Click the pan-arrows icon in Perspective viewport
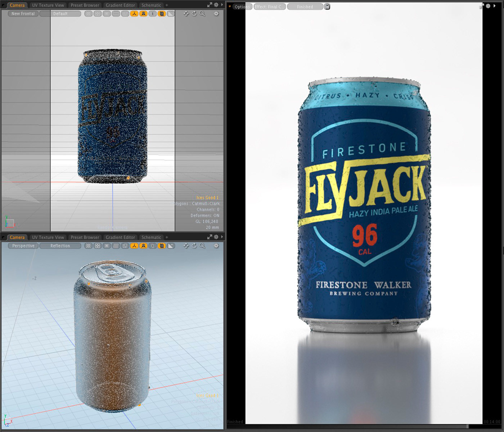Viewport: 504px width, 432px height. pyautogui.click(x=186, y=246)
